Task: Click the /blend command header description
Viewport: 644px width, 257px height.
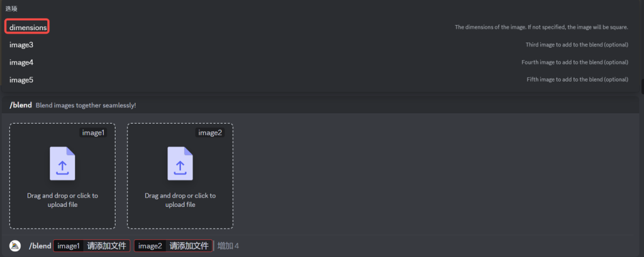Action: point(86,105)
